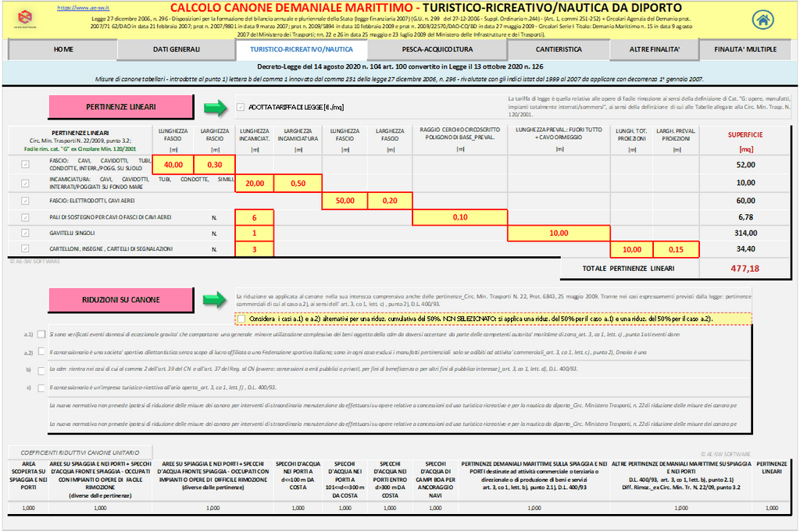Enable the Considera i casi a.1) e a.2) checkbox
Image resolution: width=800 pixels, height=532 pixels.
coord(240,319)
